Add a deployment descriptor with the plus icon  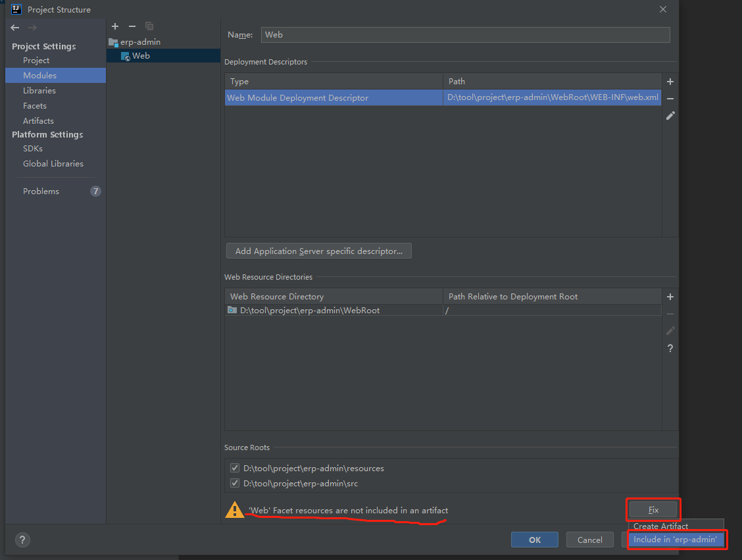pos(670,82)
